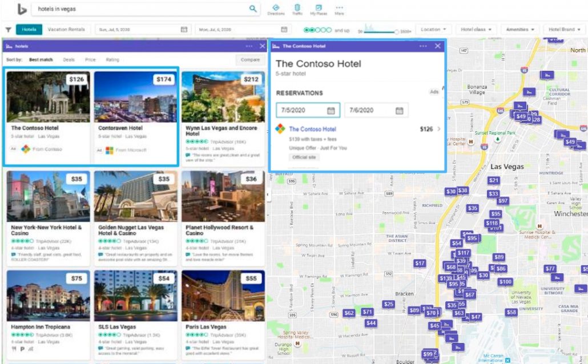The image size is (588, 364).
Task: Open calendar icon in 7/6/2020 reservation field
Action: tap(399, 110)
